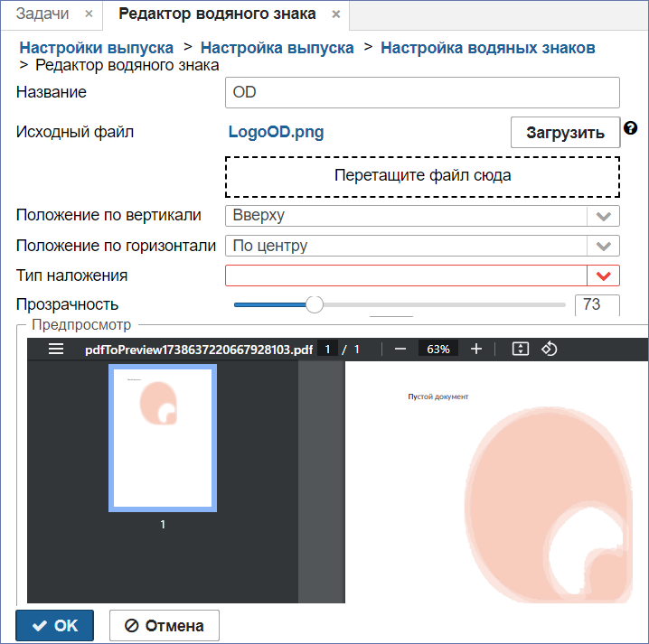
Task: Zoom in the PDF preview
Action: tap(476, 349)
